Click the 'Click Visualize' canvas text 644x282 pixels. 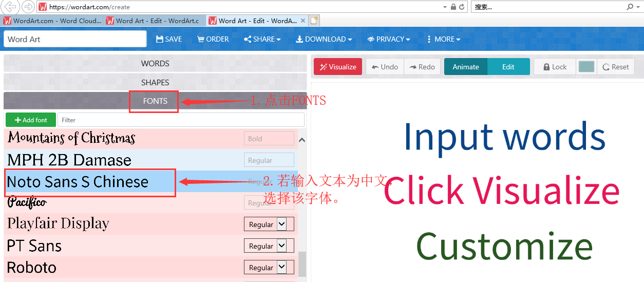coord(501,191)
